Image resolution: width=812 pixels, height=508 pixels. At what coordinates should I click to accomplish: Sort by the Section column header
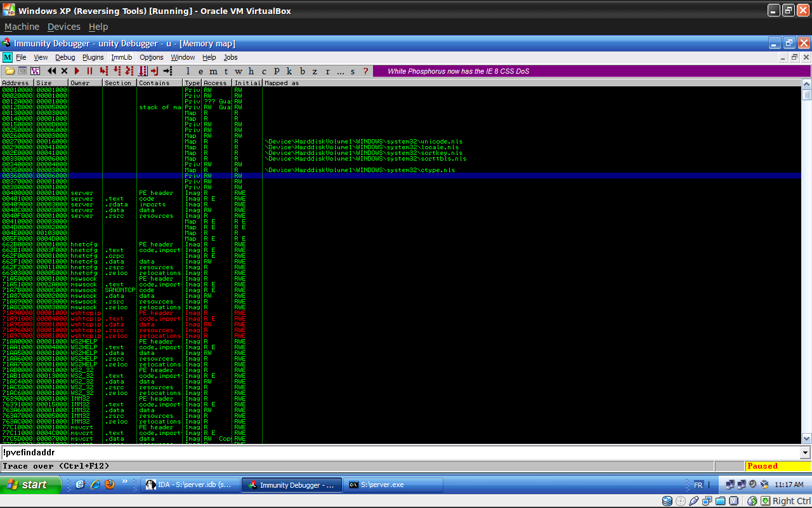point(120,83)
